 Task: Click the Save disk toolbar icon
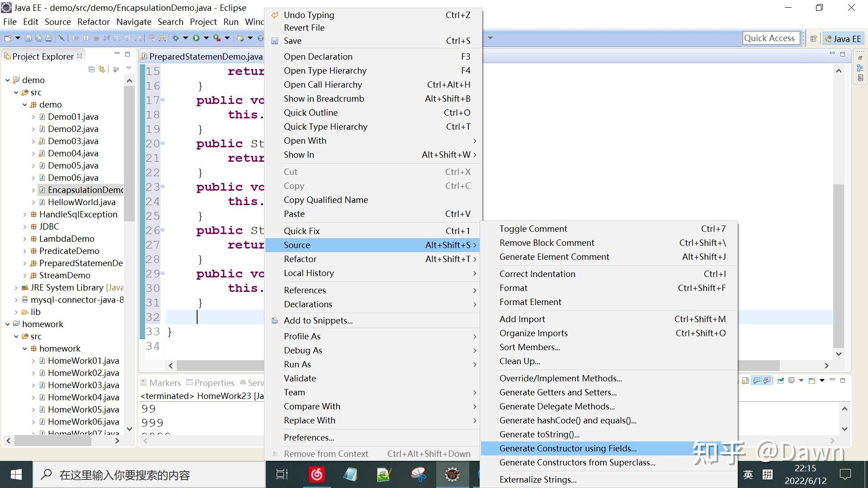pos(28,38)
